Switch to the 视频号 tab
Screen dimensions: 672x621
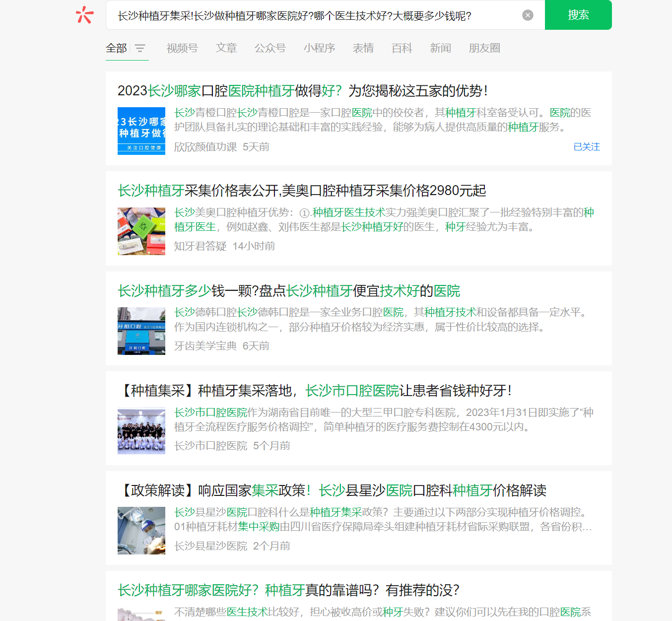182,48
